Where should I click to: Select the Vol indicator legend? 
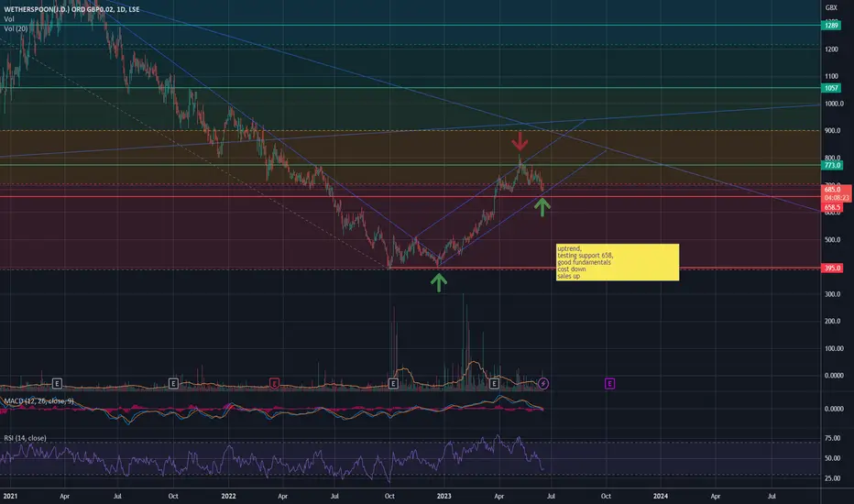click(9, 19)
